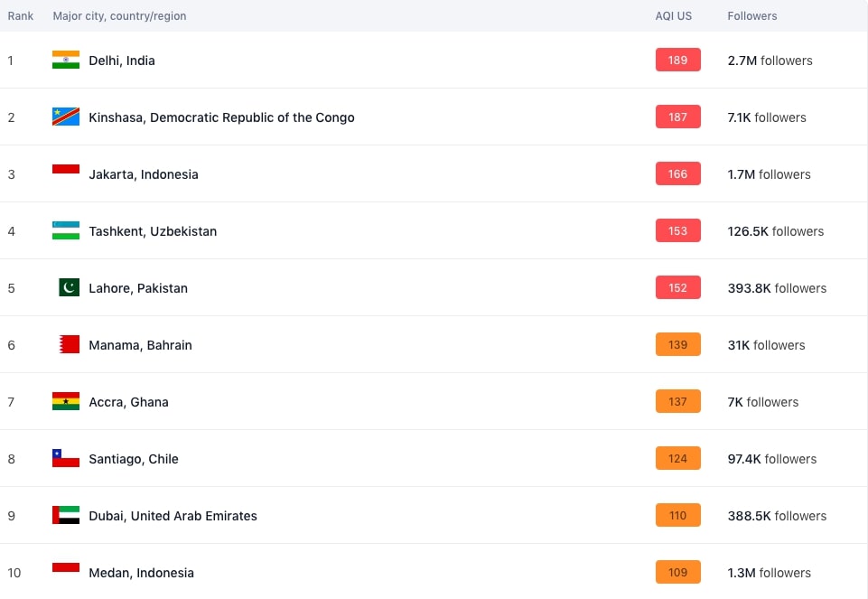Open the Delhi, India city link

(122, 61)
